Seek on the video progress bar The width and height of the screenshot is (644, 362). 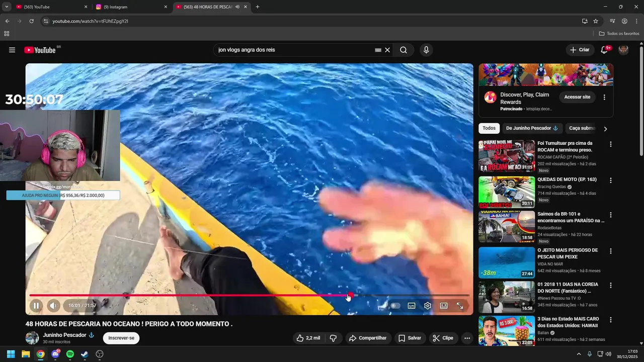249,295
